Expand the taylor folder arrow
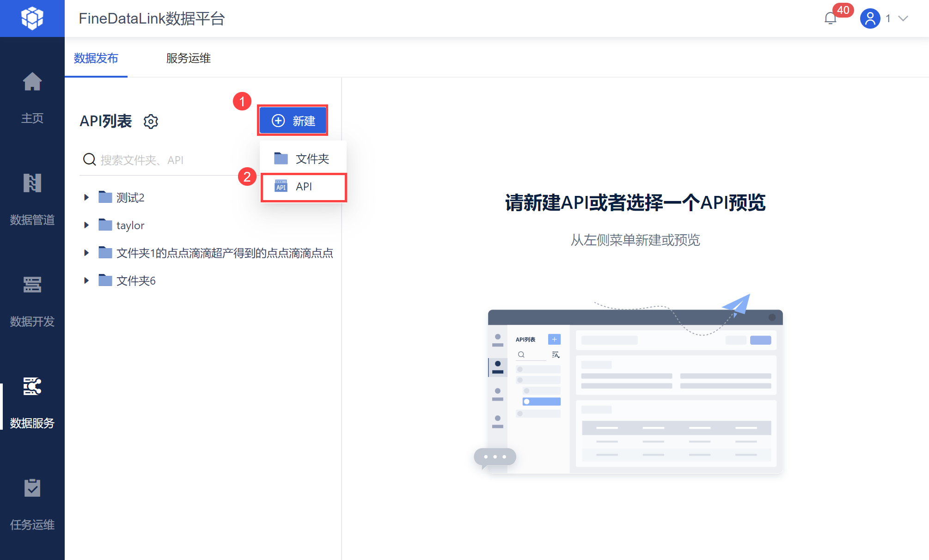This screenshot has height=560, width=929. tap(86, 225)
